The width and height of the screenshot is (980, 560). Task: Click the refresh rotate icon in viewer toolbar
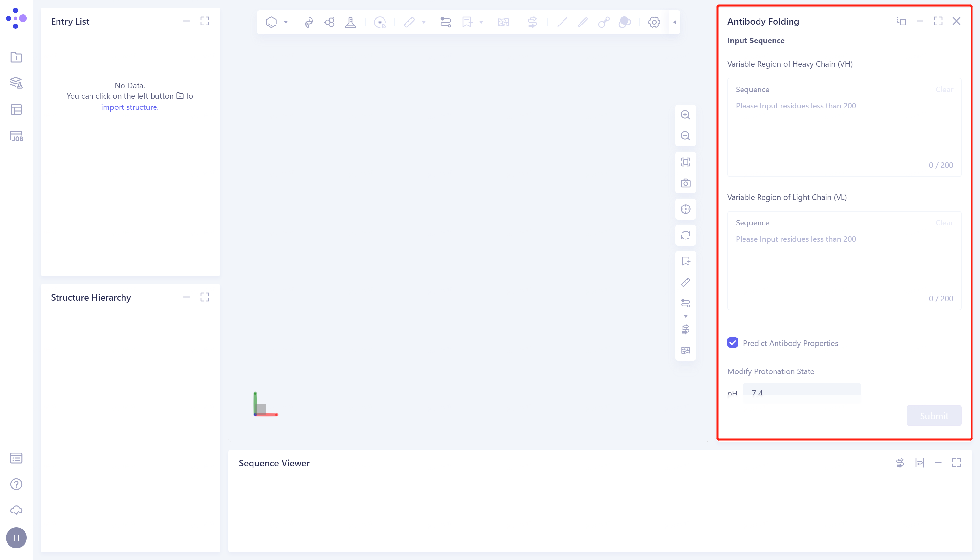[685, 235]
